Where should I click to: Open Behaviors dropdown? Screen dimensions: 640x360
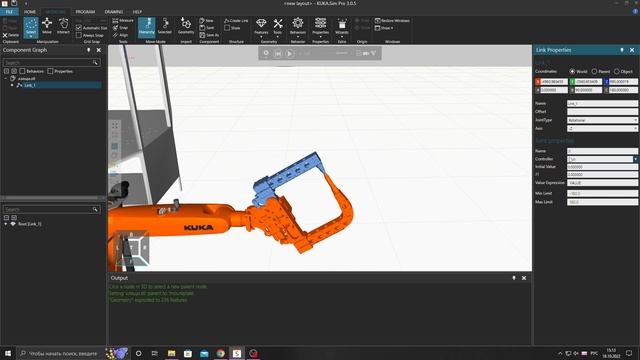298,27
